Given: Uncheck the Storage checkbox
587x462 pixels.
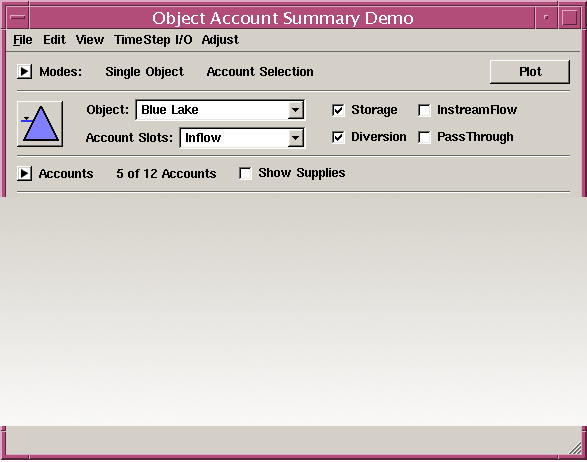Looking at the screenshot, I should click(338, 110).
